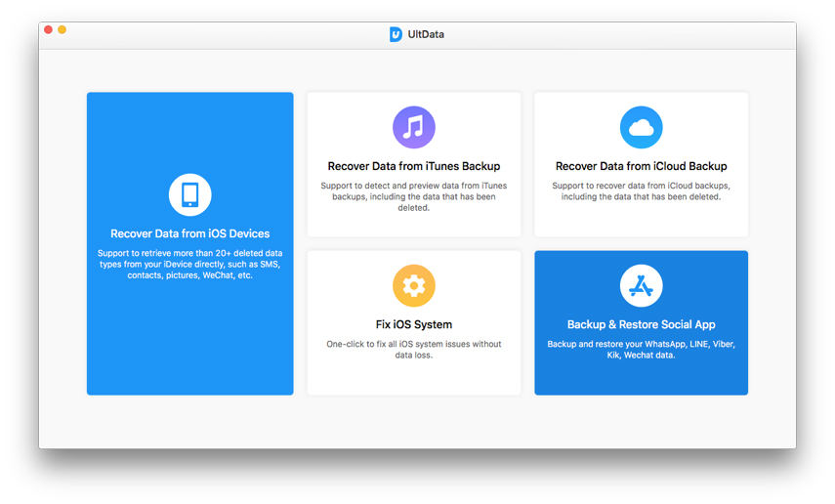This screenshot has height=504, width=835.
Task: Open Recover Data from iOS Devices title
Action: (190, 233)
